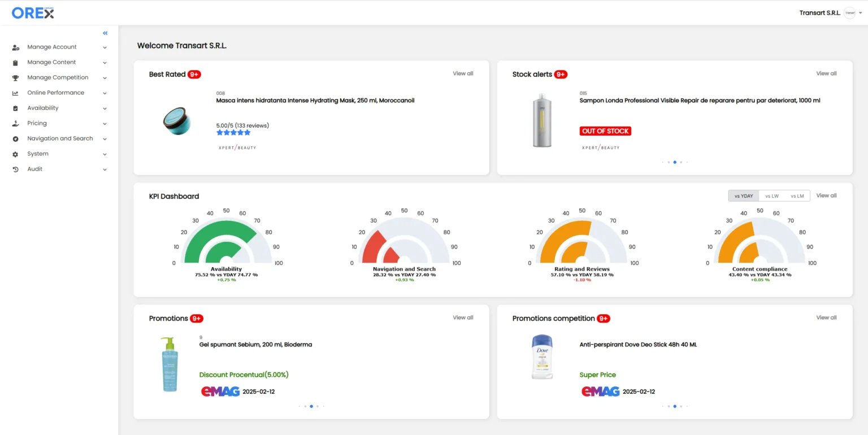
Task: Click View all in Best Rated card
Action: (463, 73)
